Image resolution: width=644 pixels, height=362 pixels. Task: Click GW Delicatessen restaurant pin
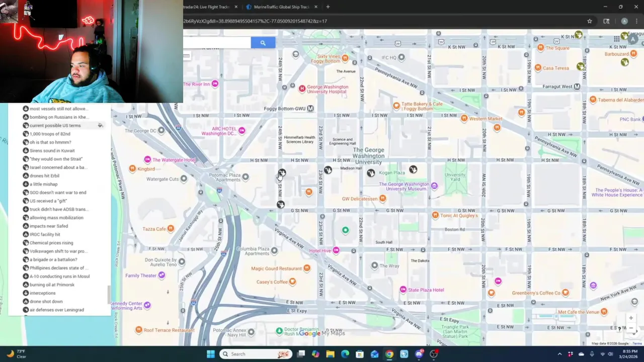click(x=383, y=199)
